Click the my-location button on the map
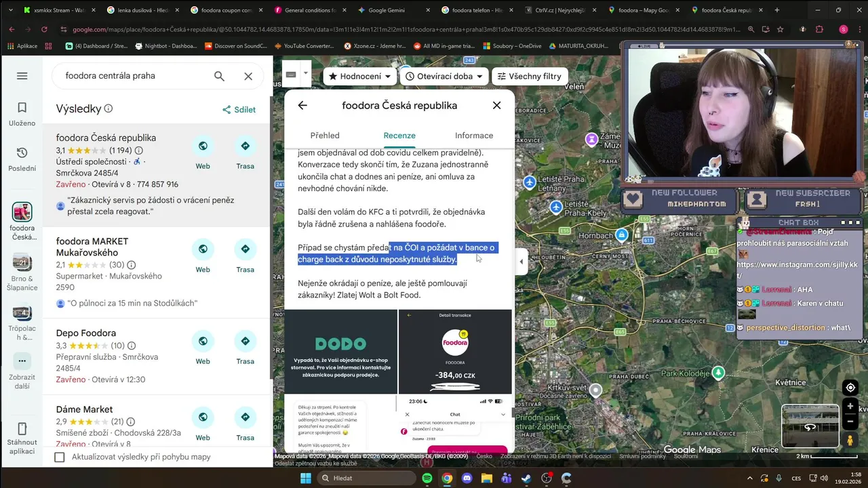 click(x=850, y=388)
